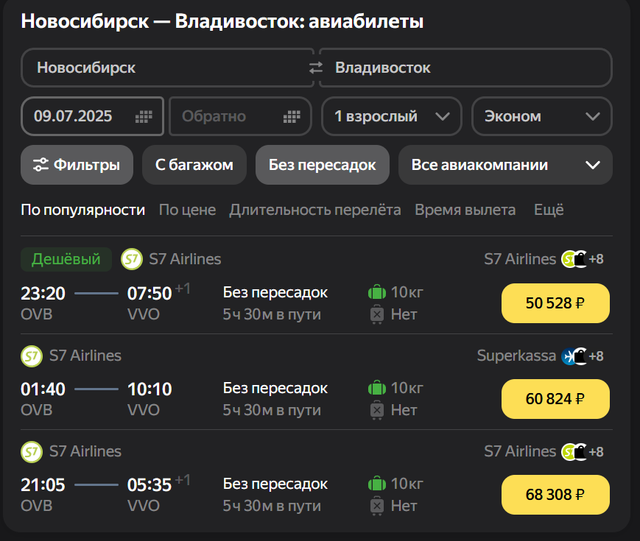This screenshot has height=541, width=640.
Task: Buy ticket for 68 308 ₽
Action: [556, 495]
